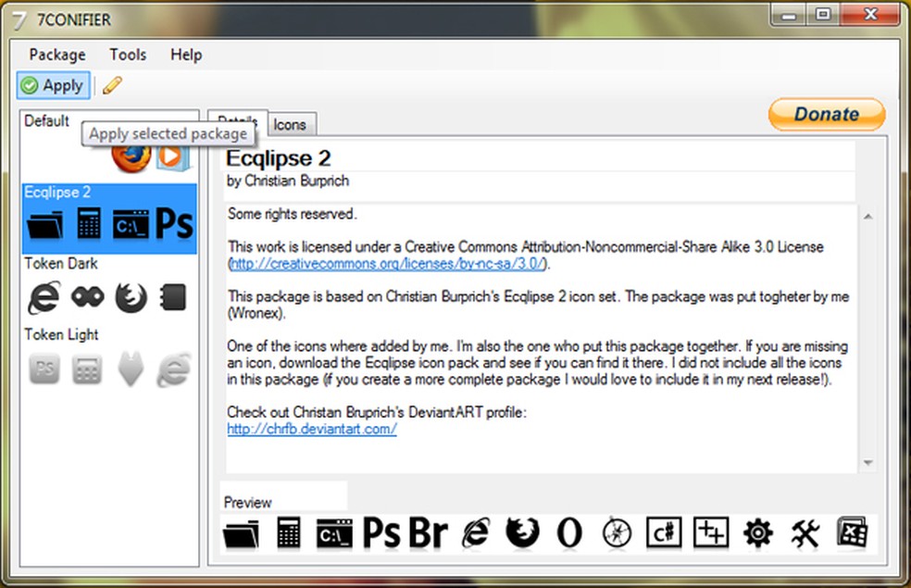Click the Firefox icon in Default package
This screenshot has height=588, width=911.
click(131, 158)
